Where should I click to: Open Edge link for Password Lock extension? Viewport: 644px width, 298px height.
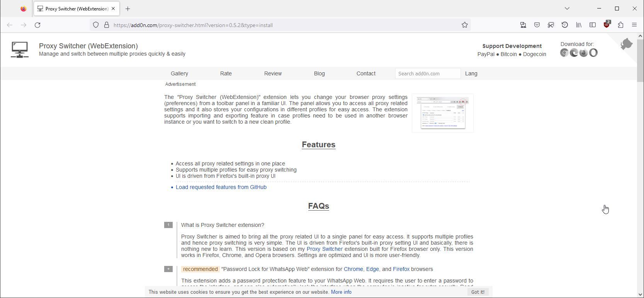(372, 269)
